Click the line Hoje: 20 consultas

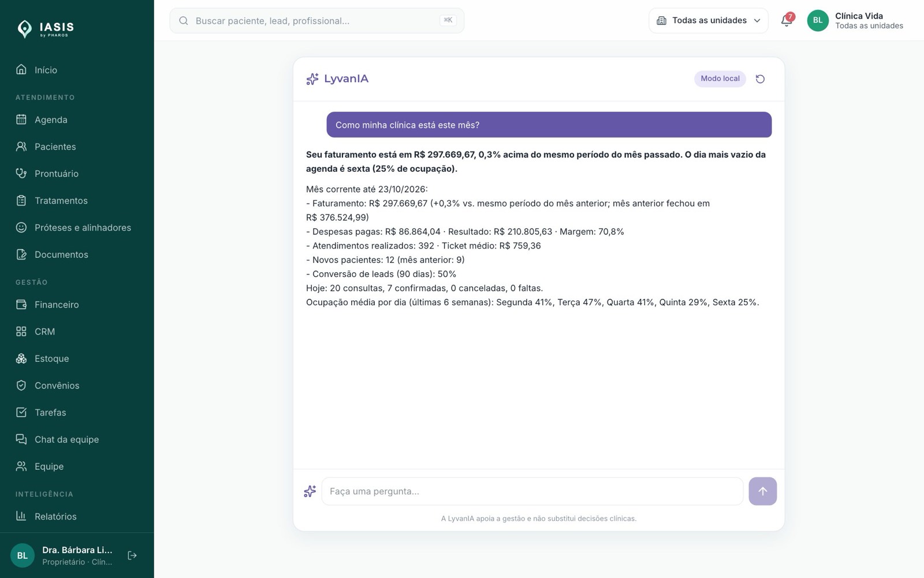424,288
